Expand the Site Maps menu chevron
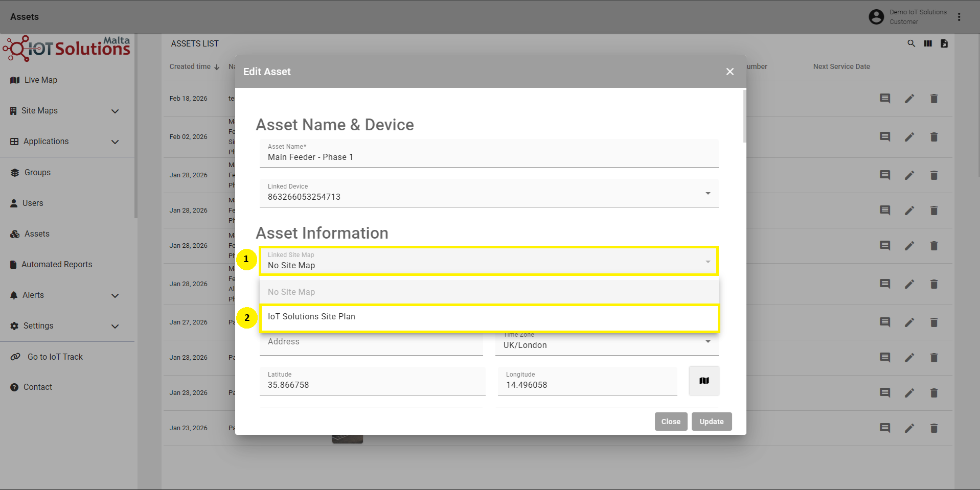980x490 pixels. [115, 111]
